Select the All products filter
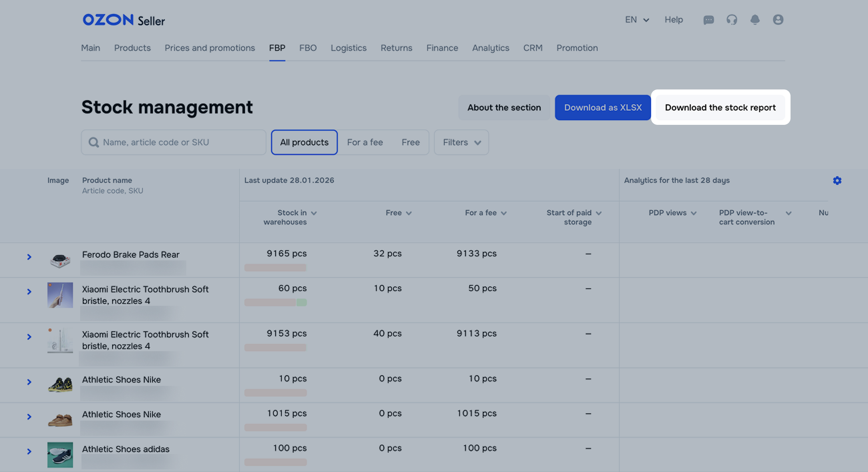The image size is (868, 472). [x=304, y=142]
